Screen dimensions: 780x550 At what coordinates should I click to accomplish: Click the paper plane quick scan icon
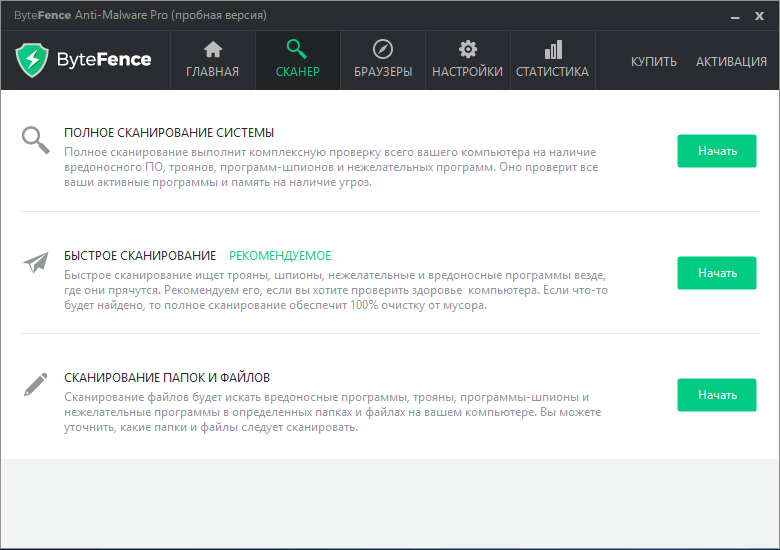tap(36, 263)
